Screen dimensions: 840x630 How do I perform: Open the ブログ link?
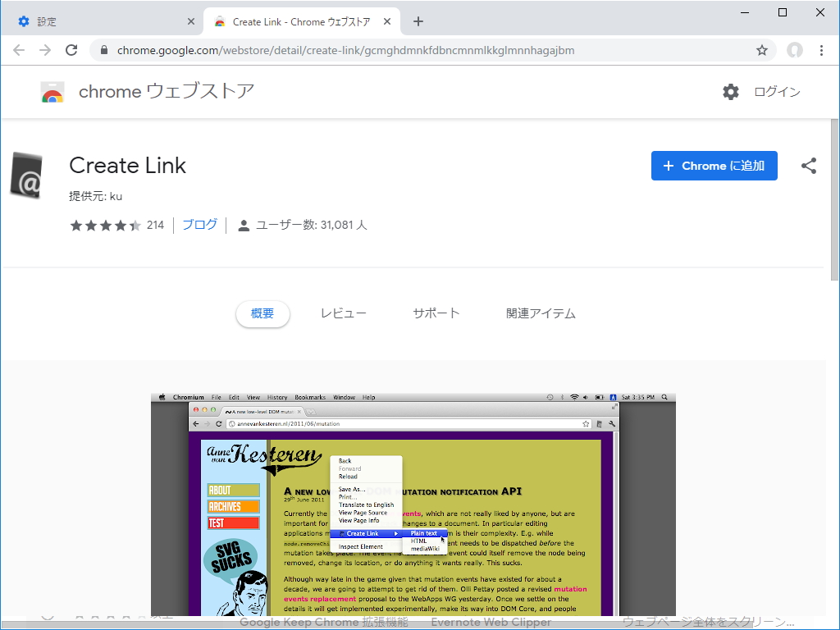click(x=199, y=224)
